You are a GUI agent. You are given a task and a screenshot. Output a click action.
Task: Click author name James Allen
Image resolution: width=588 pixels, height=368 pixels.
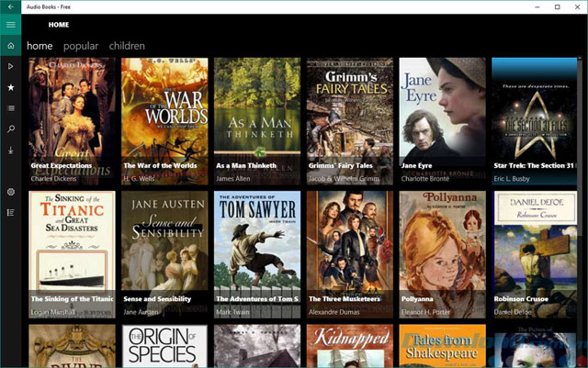[232, 179]
